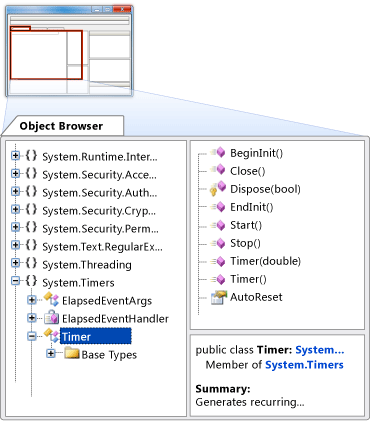
Task: Click the namespace braces icon for System.Threading
Action: tap(31, 263)
